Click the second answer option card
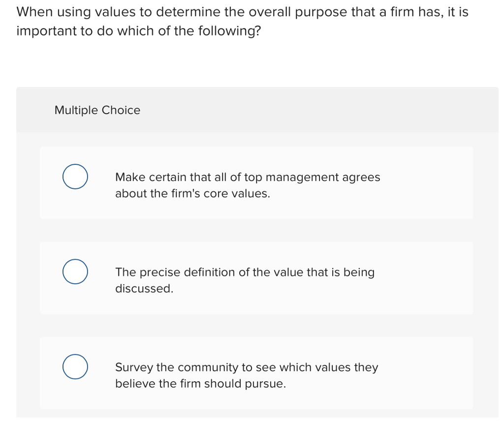The image size is (504, 421). 256,277
